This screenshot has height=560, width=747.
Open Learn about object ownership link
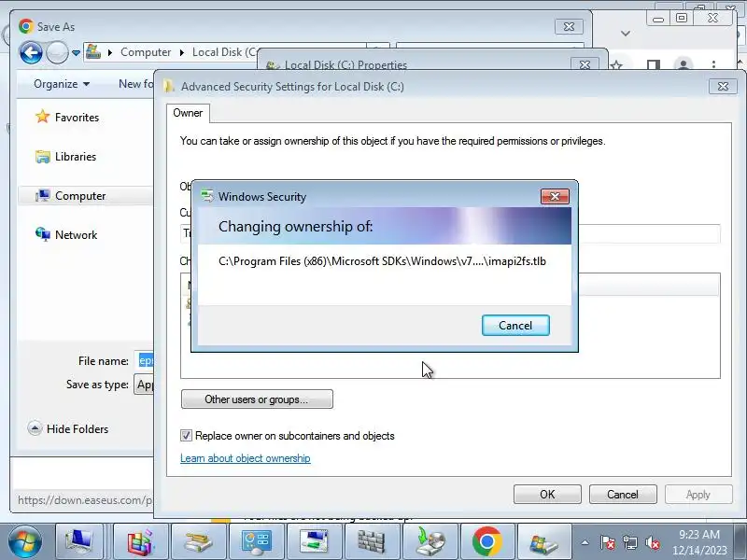click(x=246, y=458)
